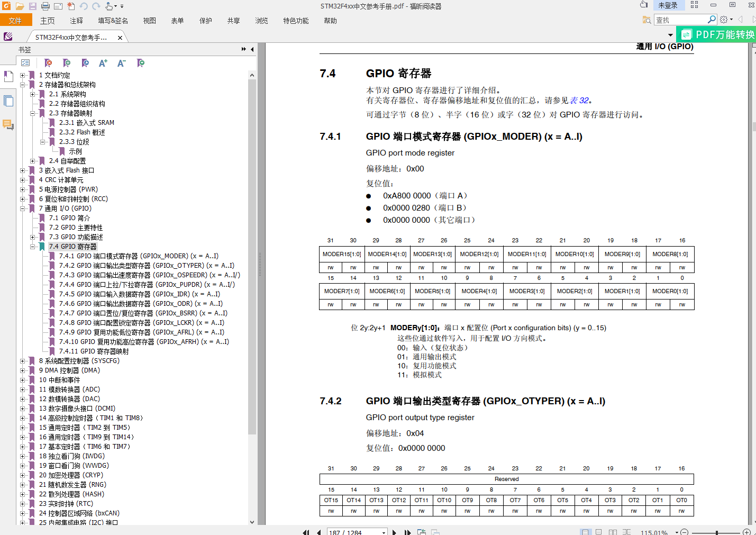756x535 pixels.
Task: Select bookmark '23 实时时钟 (RTC)'
Action: 66,504
